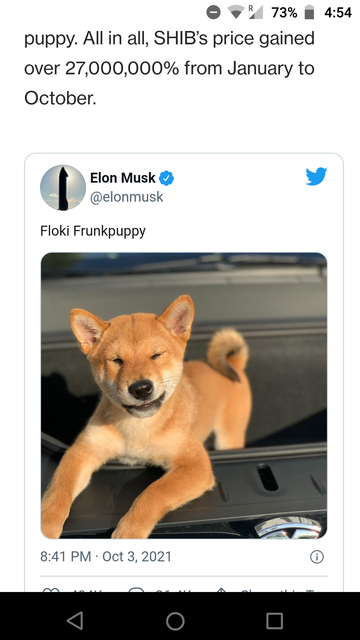Screen dimensions: 360x640
Task: Open the @elonmusk handle link
Action: tap(127, 197)
